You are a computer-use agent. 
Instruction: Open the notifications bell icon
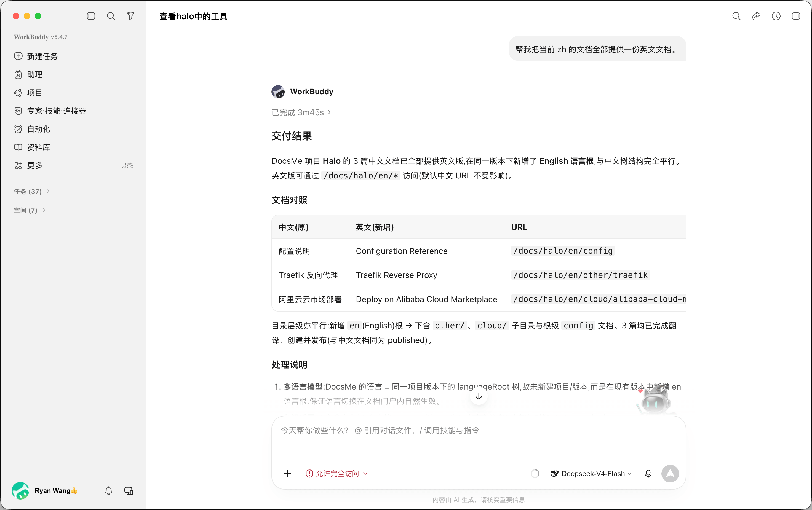click(x=109, y=491)
